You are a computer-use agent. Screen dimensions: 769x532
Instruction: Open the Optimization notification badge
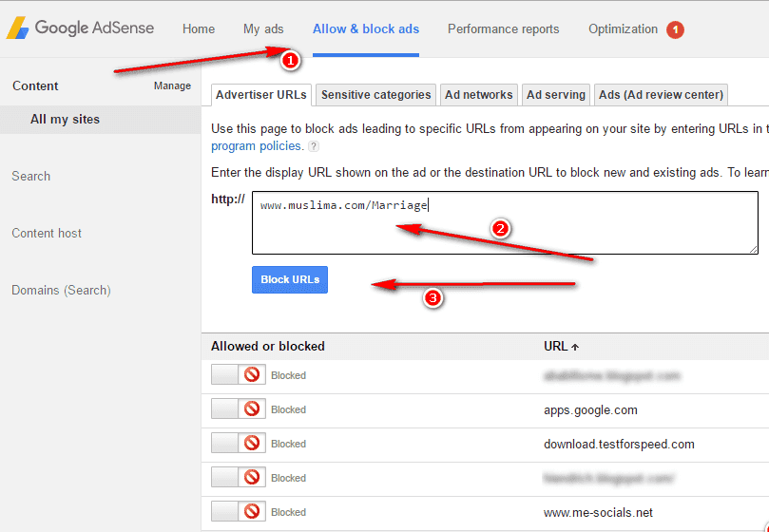[x=675, y=29]
